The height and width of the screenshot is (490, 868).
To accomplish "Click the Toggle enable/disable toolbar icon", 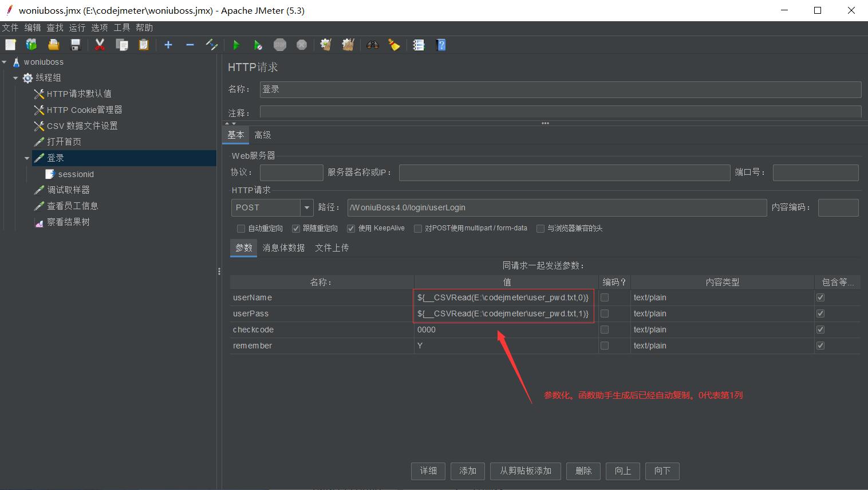I will click(x=212, y=45).
